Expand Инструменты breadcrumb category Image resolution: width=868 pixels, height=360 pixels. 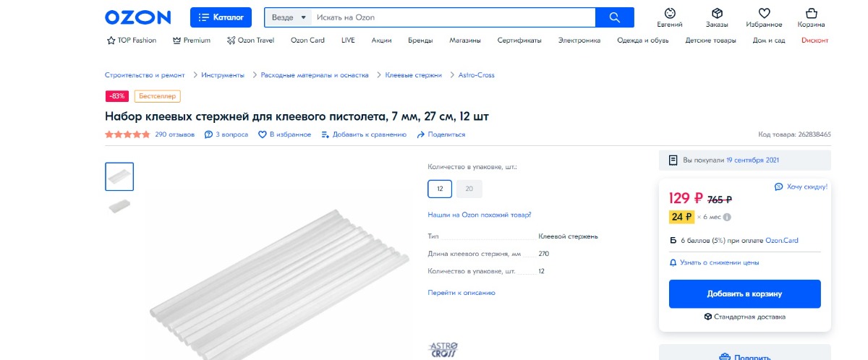tap(223, 75)
